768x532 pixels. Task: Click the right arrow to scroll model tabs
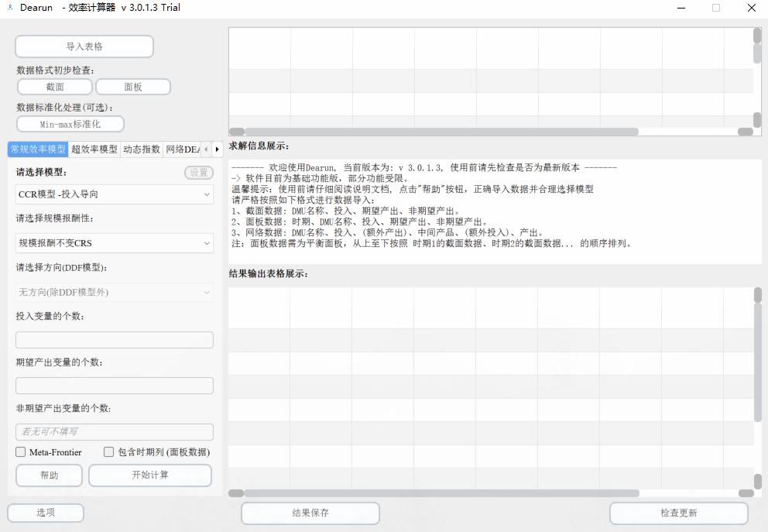pos(218,149)
